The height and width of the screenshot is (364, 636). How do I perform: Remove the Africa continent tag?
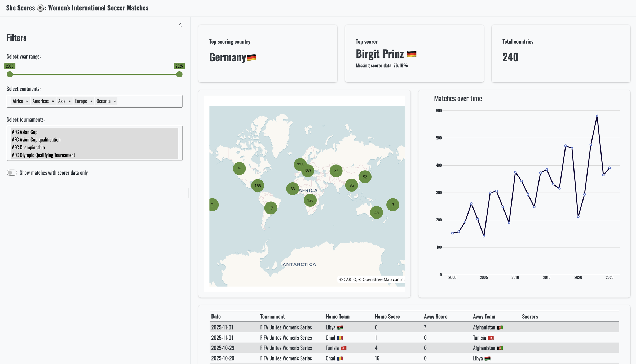(27, 101)
